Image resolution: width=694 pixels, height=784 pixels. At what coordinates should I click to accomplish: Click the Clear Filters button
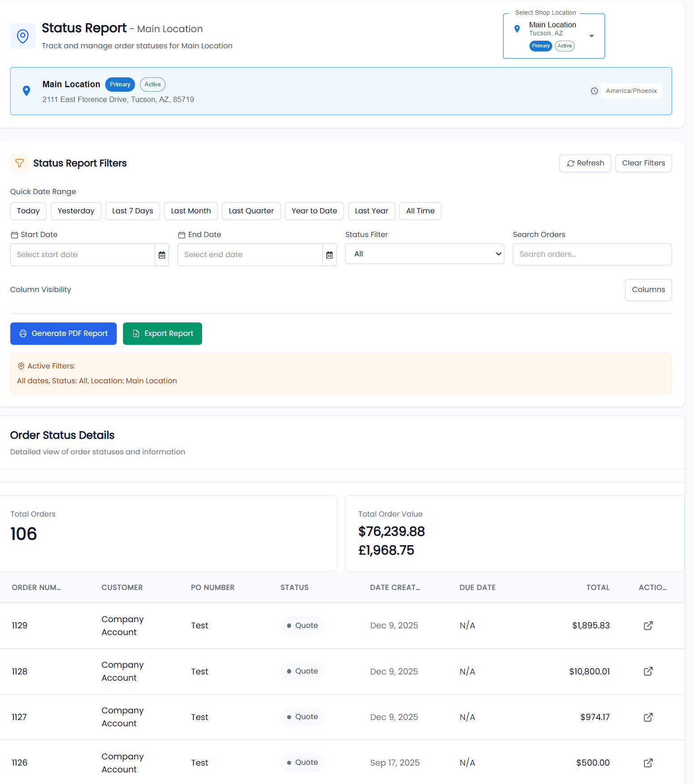coord(643,163)
